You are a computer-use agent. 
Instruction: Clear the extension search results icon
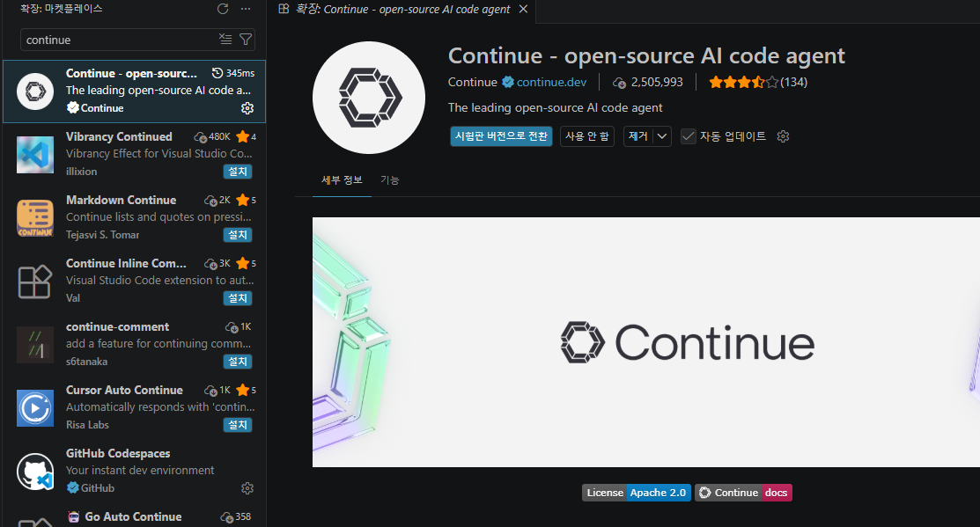click(x=225, y=39)
